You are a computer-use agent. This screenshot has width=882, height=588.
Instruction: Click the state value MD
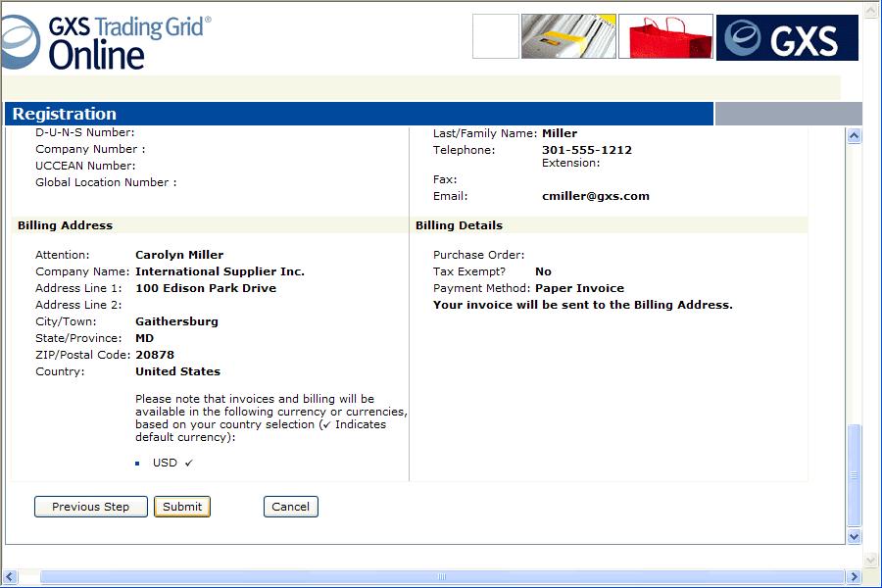pos(145,338)
